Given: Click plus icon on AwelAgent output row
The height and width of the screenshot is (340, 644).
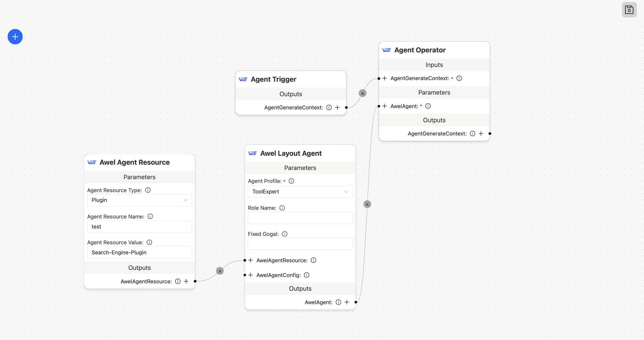Looking at the screenshot, I should coord(347,302).
